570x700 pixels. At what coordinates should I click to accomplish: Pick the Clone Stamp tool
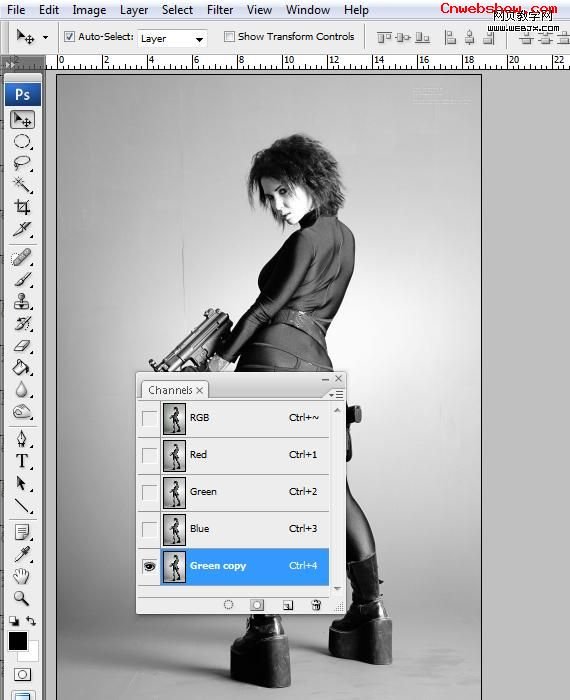point(22,301)
